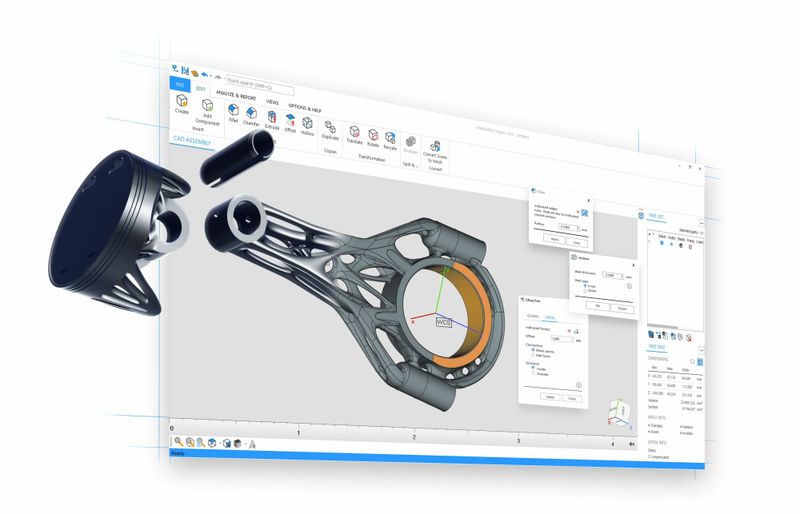The height and width of the screenshot is (514, 800).
Task: Click the Offset value field in Offset dialog
Action: tap(562, 338)
